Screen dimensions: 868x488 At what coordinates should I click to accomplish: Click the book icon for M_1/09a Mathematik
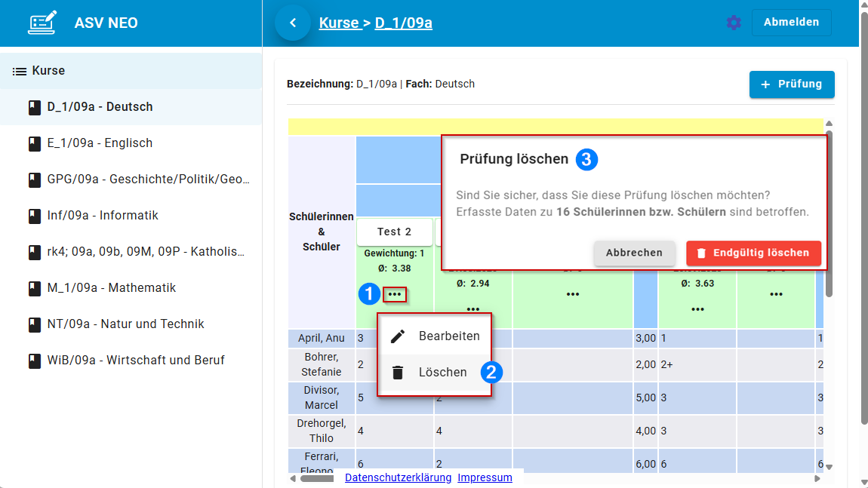pyautogui.click(x=34, y=288)
